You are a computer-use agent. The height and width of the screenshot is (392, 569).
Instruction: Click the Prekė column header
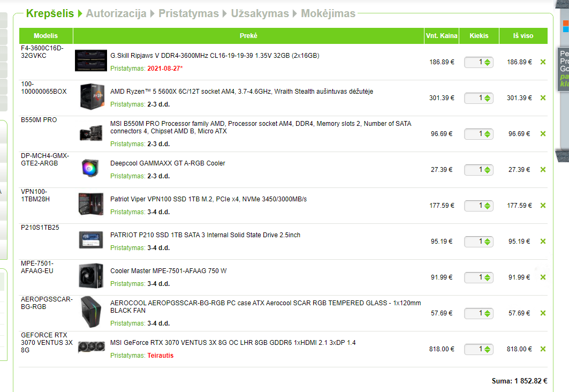pyautogui.click(x=248, y=36)
